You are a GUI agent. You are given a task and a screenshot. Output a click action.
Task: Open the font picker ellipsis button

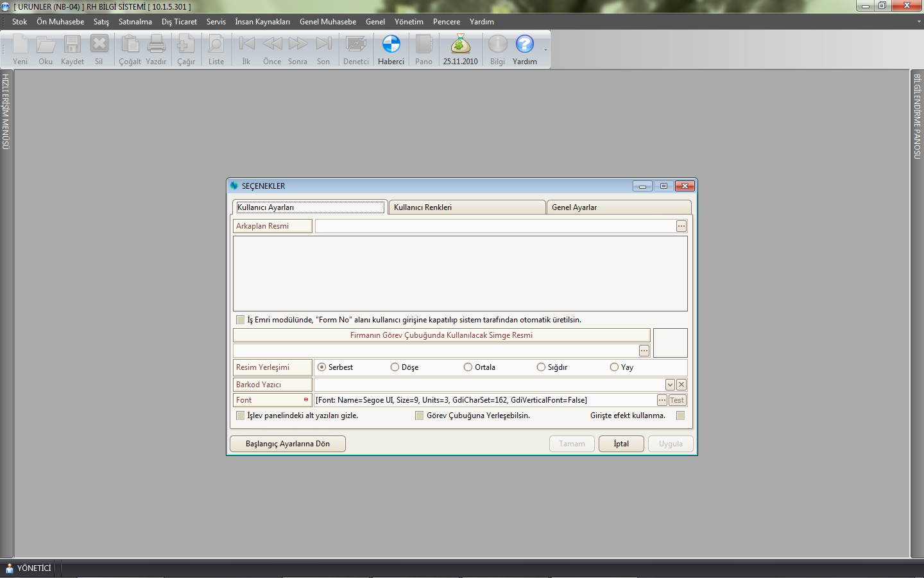click(662, 400)
